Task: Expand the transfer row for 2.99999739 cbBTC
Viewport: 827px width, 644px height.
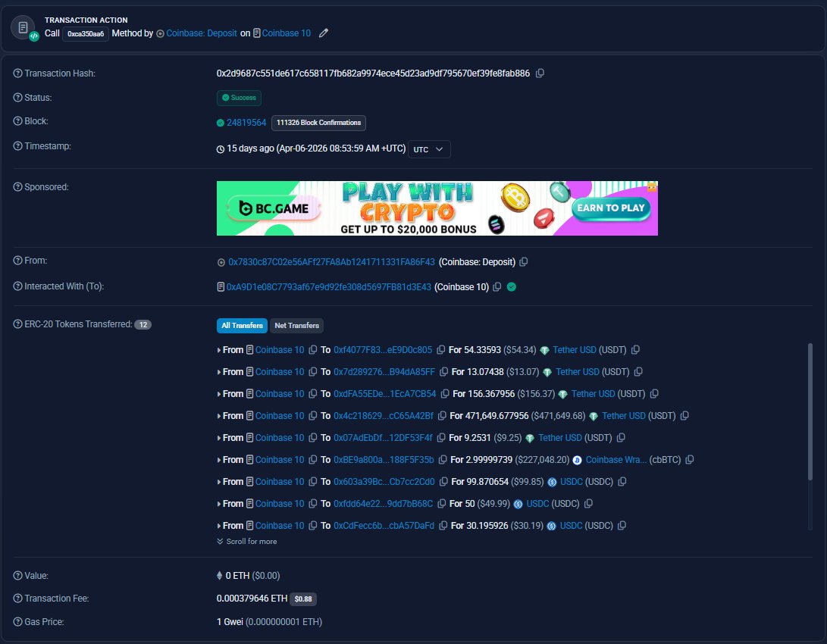Action: pyautogui.click(x=219, y=460)
